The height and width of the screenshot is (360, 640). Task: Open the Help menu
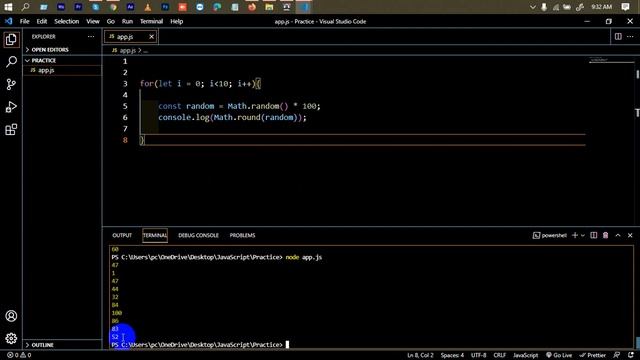[177, 21]
